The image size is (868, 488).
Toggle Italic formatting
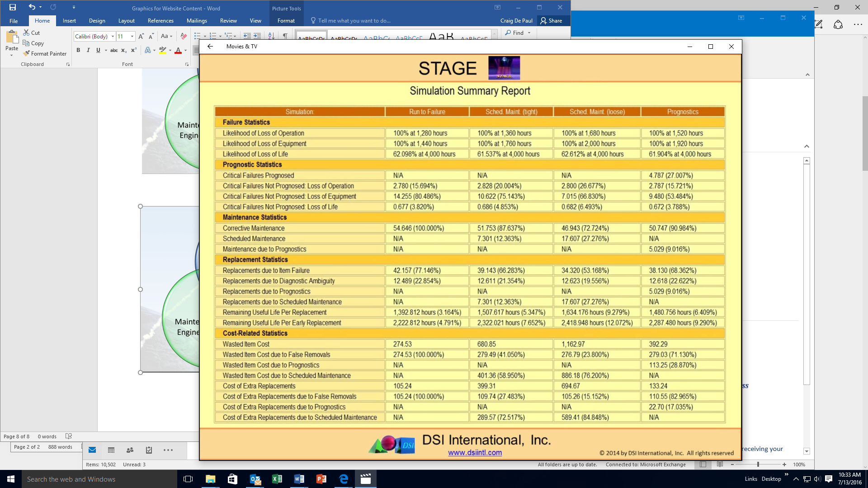click(x=88, y=50)
